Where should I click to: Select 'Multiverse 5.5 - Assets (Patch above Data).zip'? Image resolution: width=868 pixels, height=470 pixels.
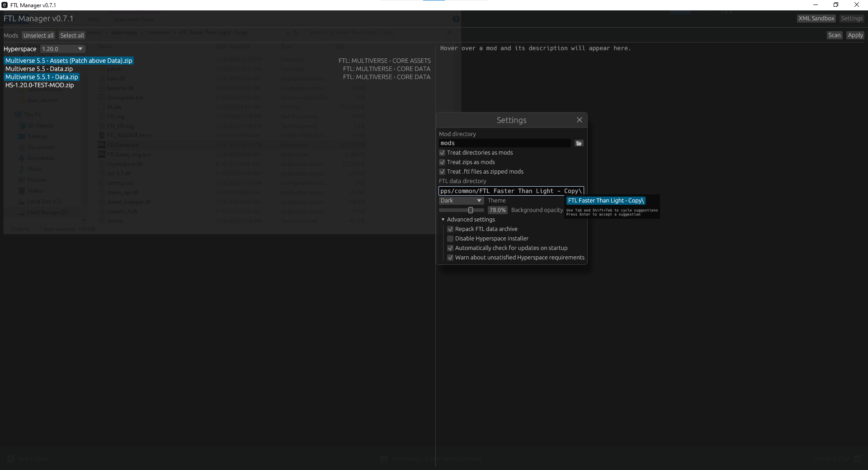(69, 61)
